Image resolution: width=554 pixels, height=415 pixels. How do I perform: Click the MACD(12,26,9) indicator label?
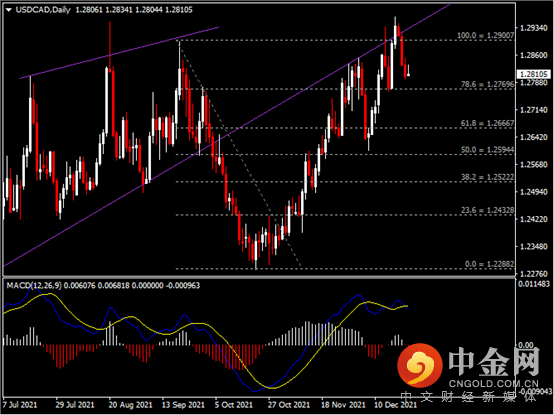[34, 285]
